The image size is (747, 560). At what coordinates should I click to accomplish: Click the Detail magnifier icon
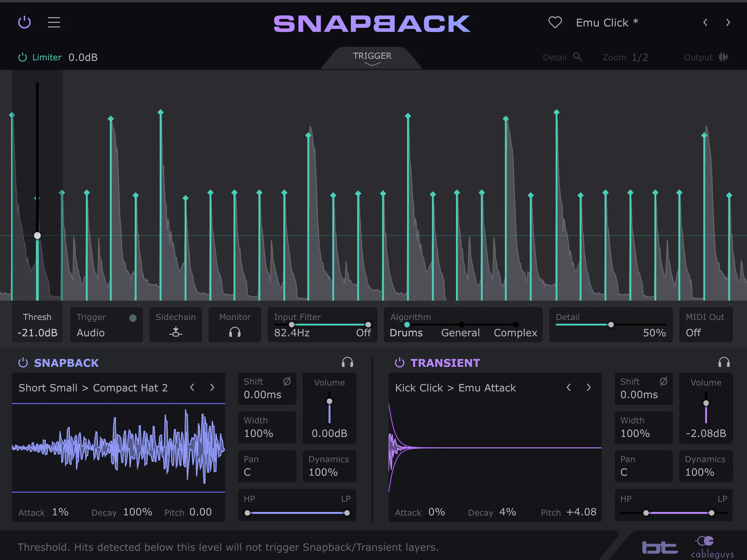(578, 57)
